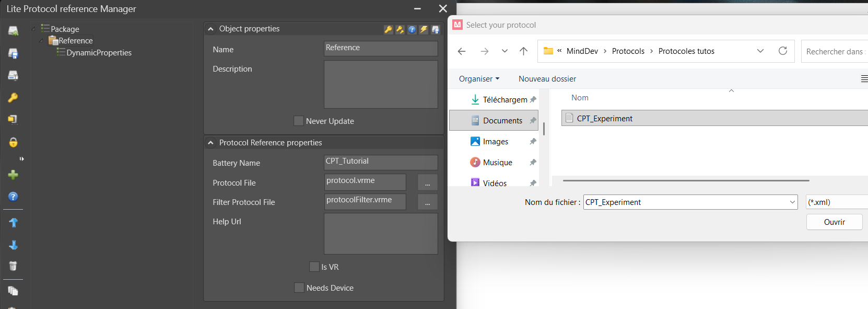
Task: Open the Nom du fichier combo box dropdown
Action: pos(792,202)
